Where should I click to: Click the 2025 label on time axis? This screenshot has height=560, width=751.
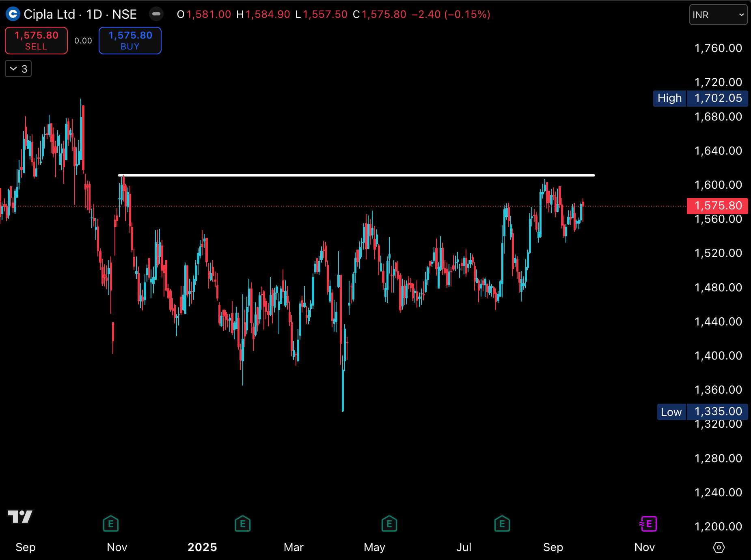[202, 547]
